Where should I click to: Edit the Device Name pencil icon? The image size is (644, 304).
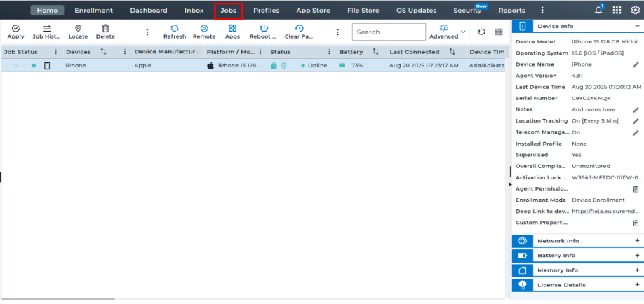[636, 64]
